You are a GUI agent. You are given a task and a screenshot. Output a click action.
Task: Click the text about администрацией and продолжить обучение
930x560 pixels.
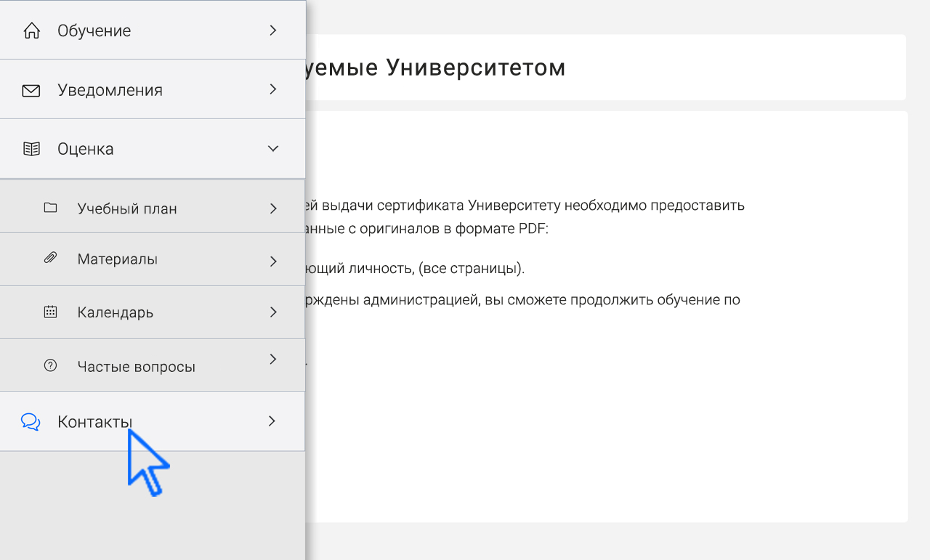[x=523, y=299]
